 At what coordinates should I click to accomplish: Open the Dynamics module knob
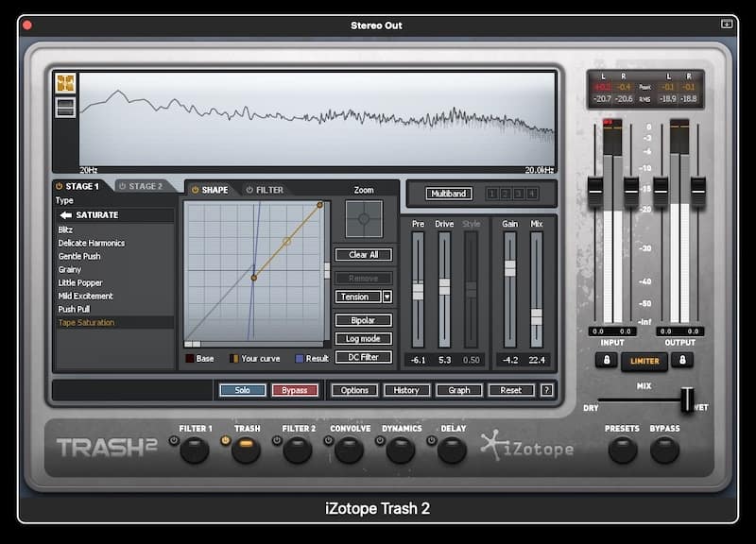401,450
